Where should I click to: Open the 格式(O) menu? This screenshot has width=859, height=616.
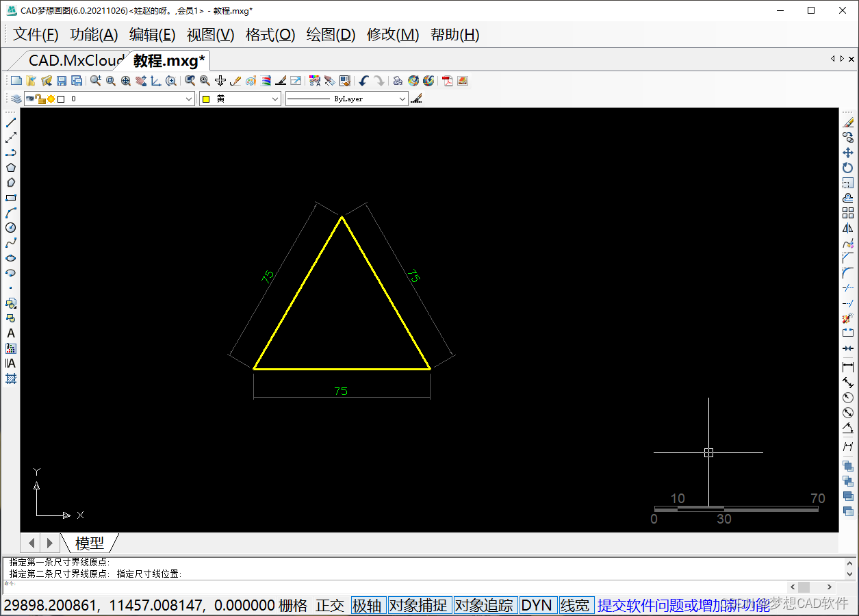[x=270, y=35]
